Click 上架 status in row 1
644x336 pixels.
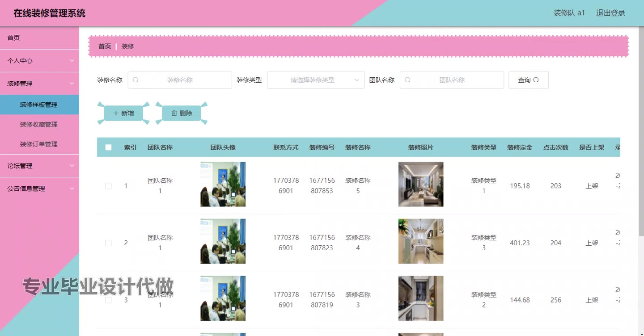tap(592, 186)
